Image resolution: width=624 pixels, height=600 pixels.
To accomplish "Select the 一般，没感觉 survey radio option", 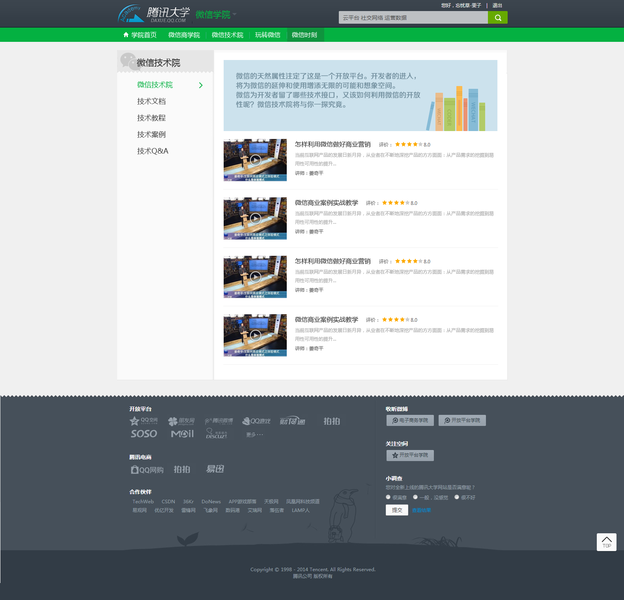I will (415, 497).
